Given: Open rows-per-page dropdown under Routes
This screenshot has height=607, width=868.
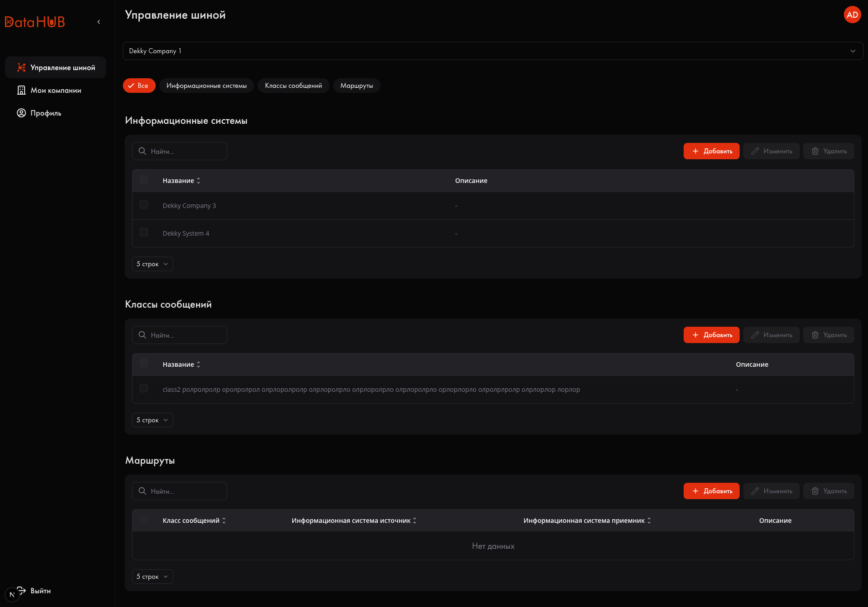Looking at the screenshot, I should [152, 577].
